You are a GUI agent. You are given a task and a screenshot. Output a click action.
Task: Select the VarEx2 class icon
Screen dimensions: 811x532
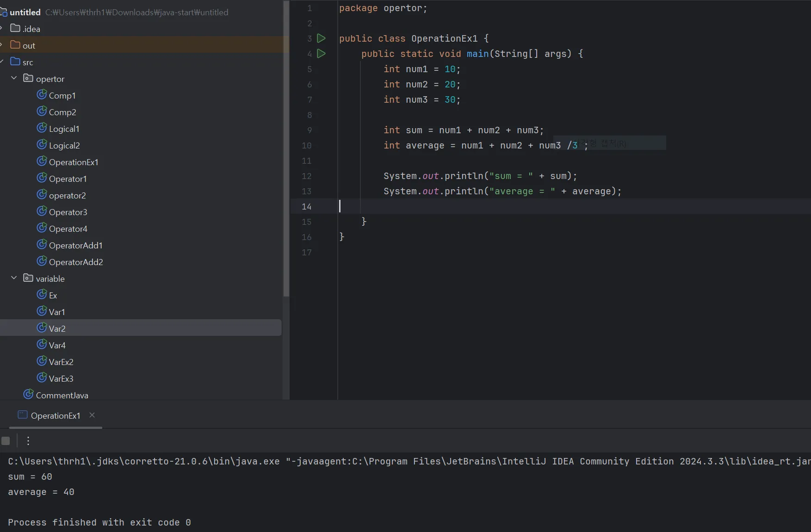point(42,361)
